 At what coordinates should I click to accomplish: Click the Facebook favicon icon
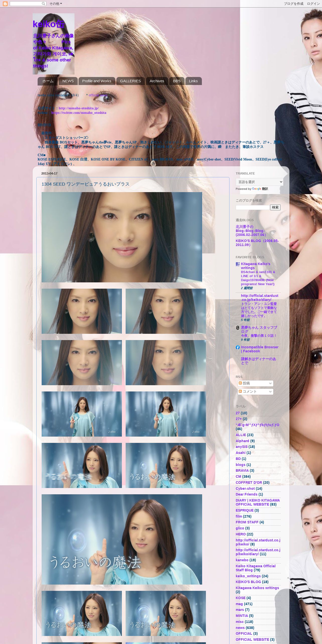(238, 347)
